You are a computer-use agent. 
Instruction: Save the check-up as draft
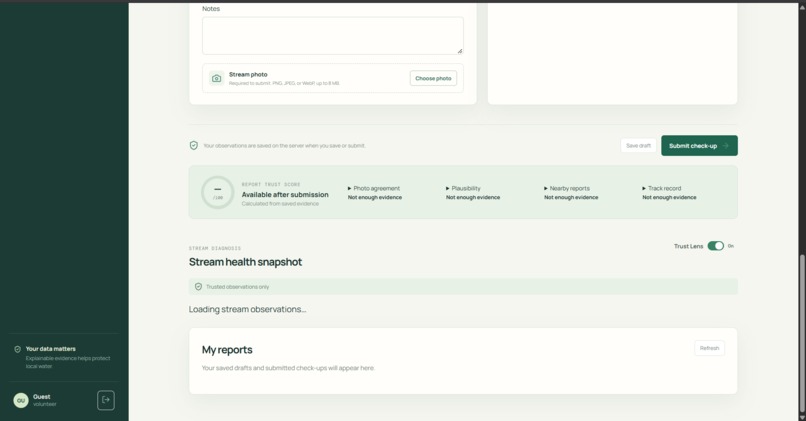pyautogui.click(x=638, y=145)
